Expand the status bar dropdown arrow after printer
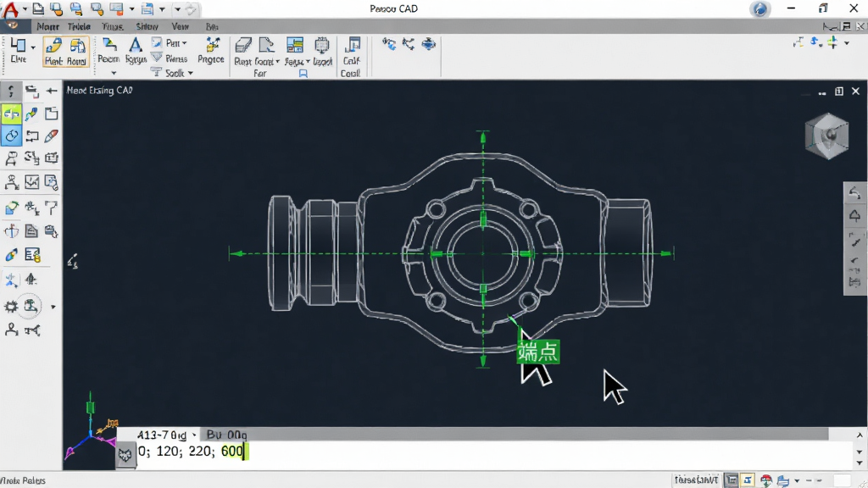The width and height of the screenshot is (868, 488). (x=797, y=480)
